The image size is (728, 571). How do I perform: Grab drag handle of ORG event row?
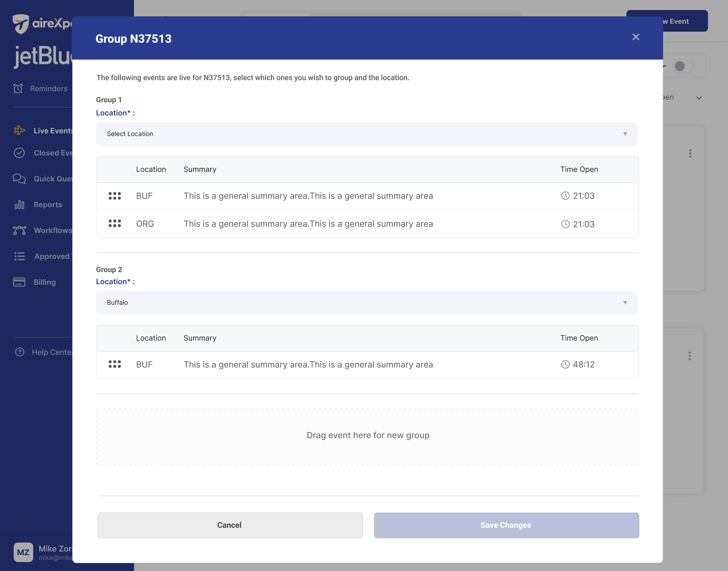tap(115, 223)
